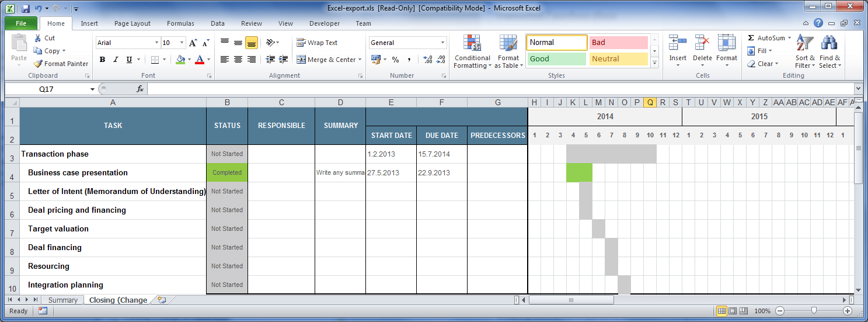Open Conditional Formatting menu
Viewport: 868px width, 322px height.
click(x=472, y=52)
